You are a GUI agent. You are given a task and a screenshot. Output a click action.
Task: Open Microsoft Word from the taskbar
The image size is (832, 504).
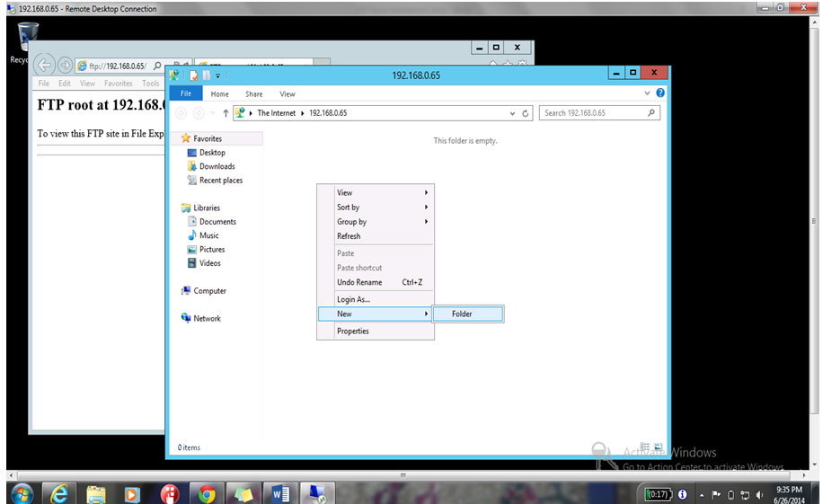coord(279,493)
